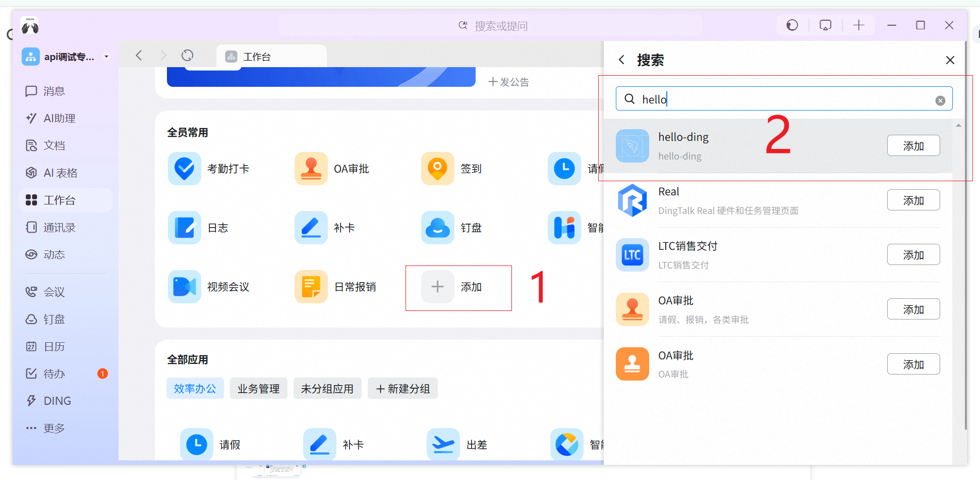
Task: Click the LTC销售交付 result icon
Action: tap(632, 255)
